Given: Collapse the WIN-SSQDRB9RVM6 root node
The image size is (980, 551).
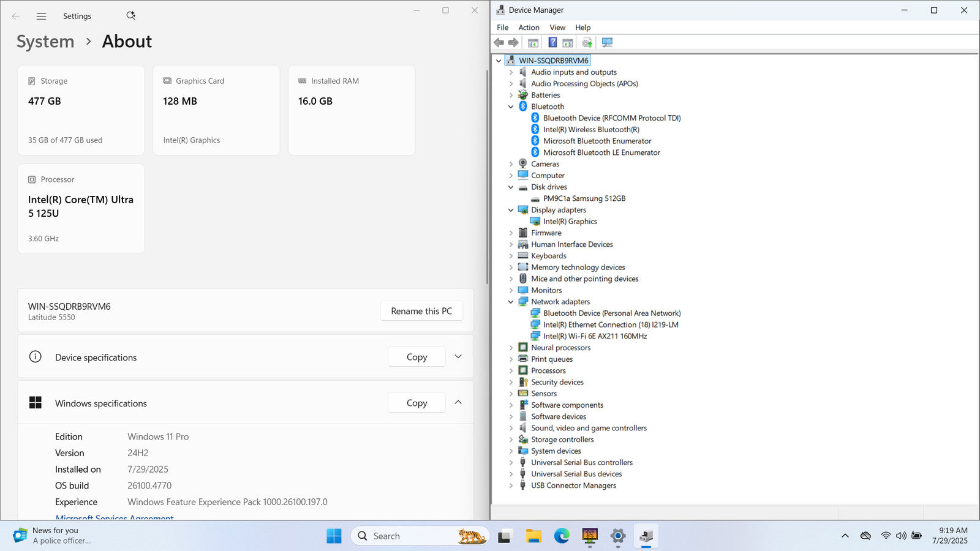Looking at the screenshot, I should [x=499, y=61].
